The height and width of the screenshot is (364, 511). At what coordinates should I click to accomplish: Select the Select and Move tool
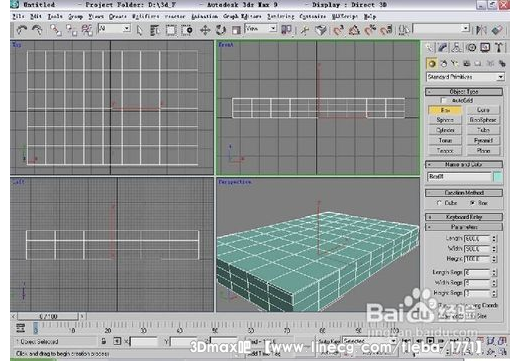pos(205,30)
